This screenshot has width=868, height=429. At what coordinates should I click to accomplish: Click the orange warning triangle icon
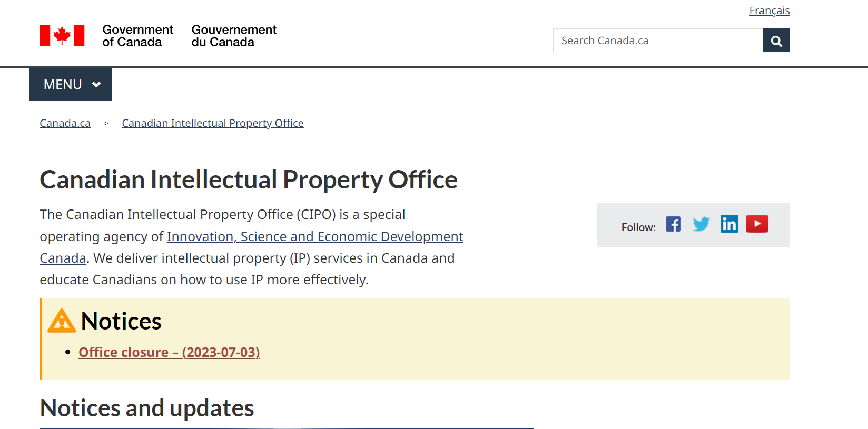point(62,321)
